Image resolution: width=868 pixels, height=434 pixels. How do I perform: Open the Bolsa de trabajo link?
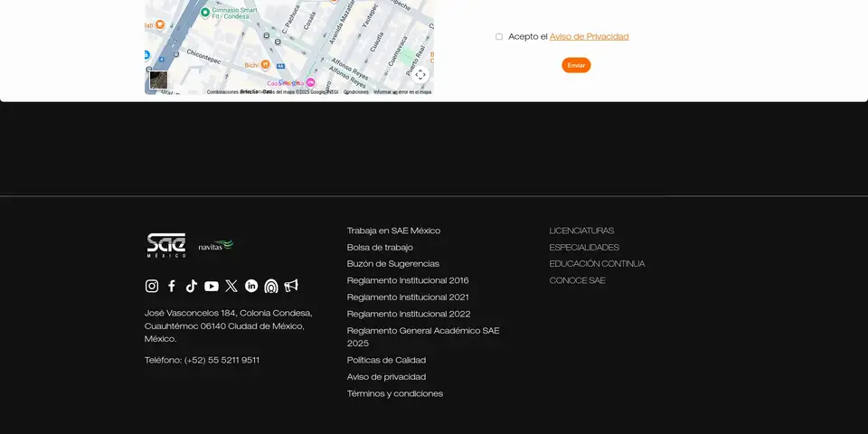point(380,248)
